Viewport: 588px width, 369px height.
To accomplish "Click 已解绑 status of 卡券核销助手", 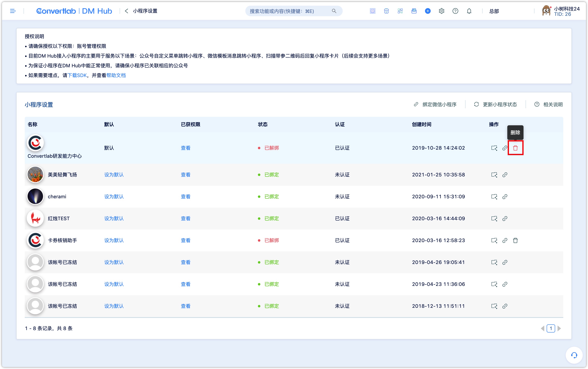I will (271, 240).
